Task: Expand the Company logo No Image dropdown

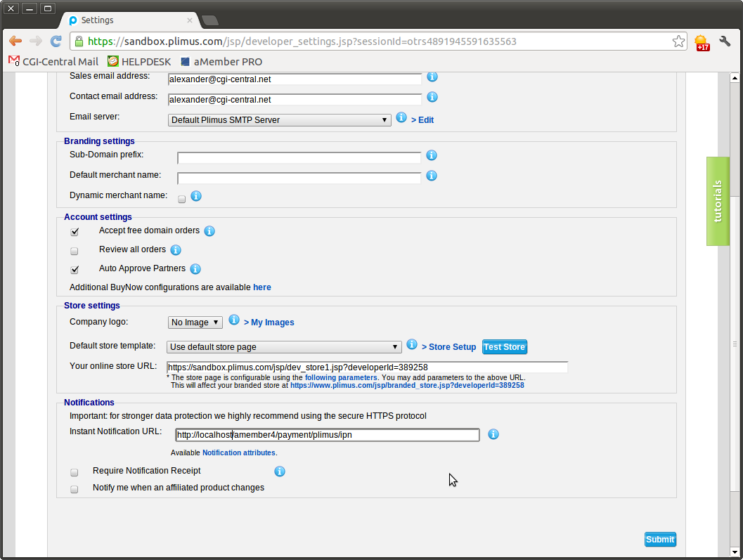Action: 195,323
